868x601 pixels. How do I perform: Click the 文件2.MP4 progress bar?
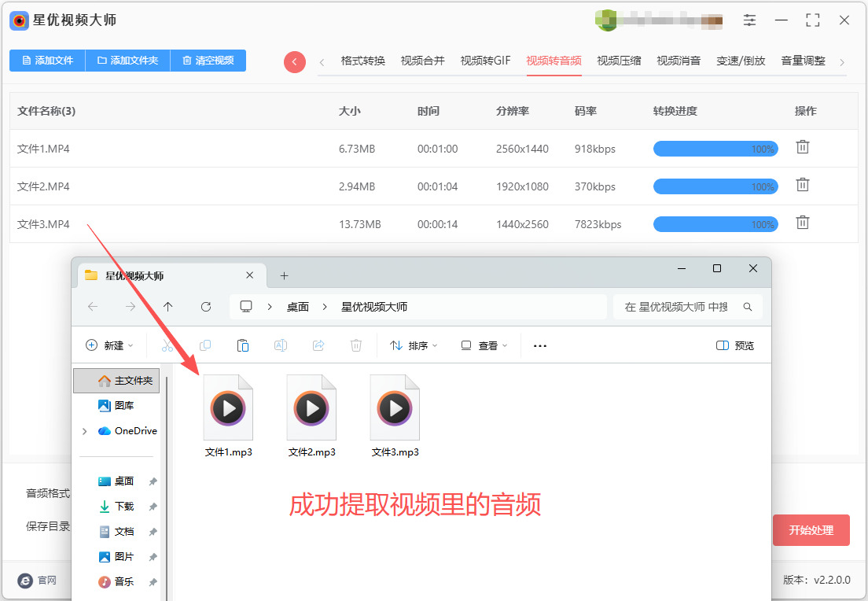715,186
